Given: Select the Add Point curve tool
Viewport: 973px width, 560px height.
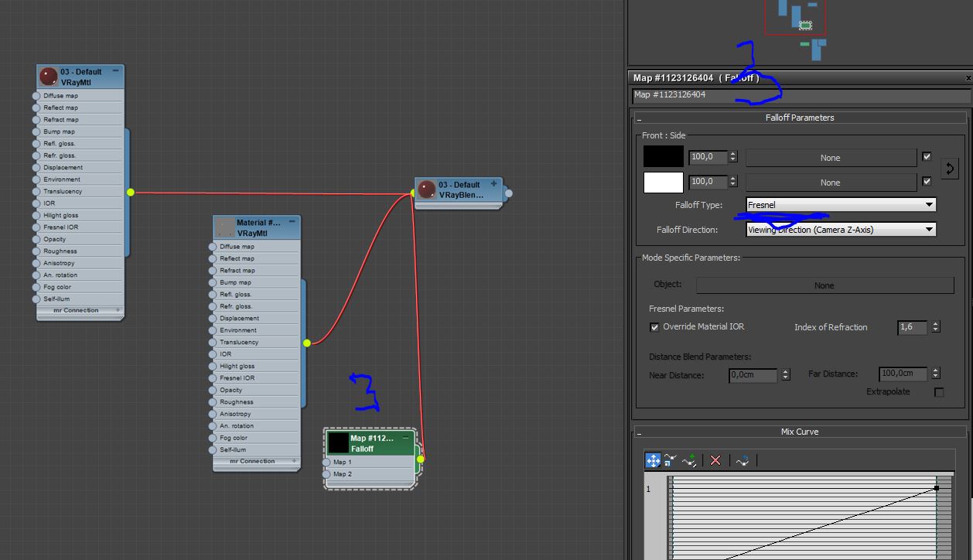Looking at the screenshot, I should (x=689, y=460).
